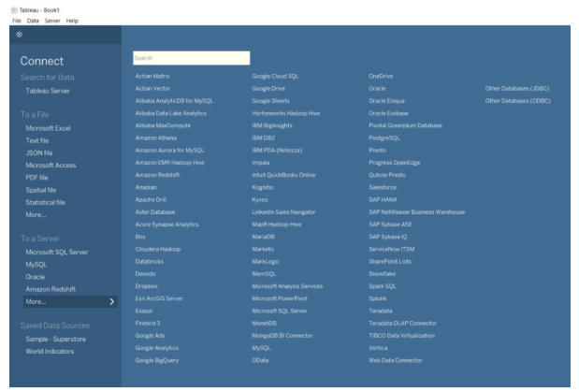Select the Firebird 3 connector
The height and width of the screenshot is (392, 579).
(x=148, y=324)
